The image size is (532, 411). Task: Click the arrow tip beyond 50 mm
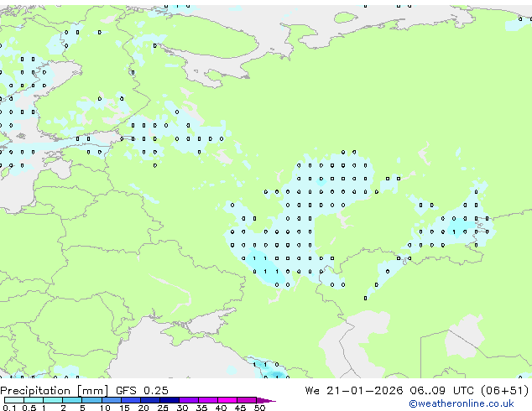click(x=266, y=401)
